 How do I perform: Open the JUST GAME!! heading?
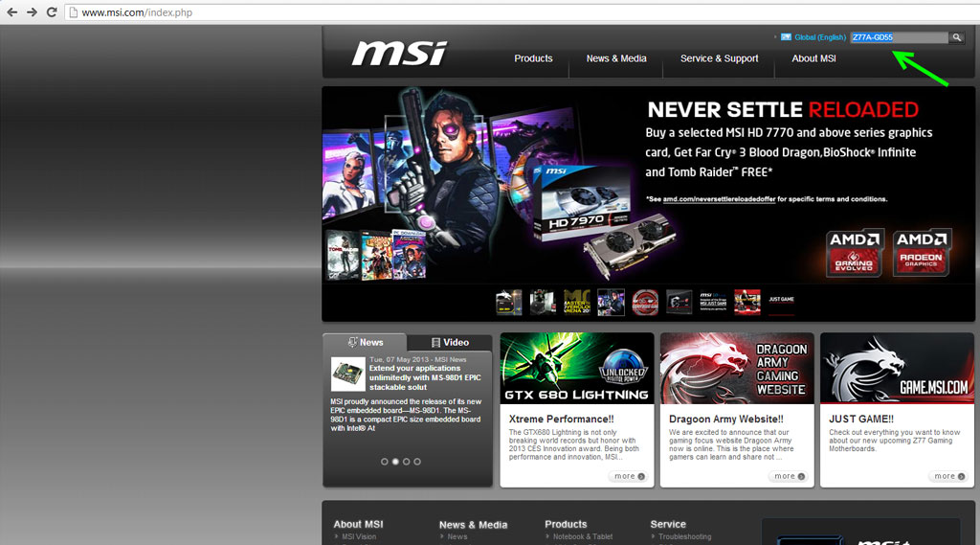pos(861,420)
